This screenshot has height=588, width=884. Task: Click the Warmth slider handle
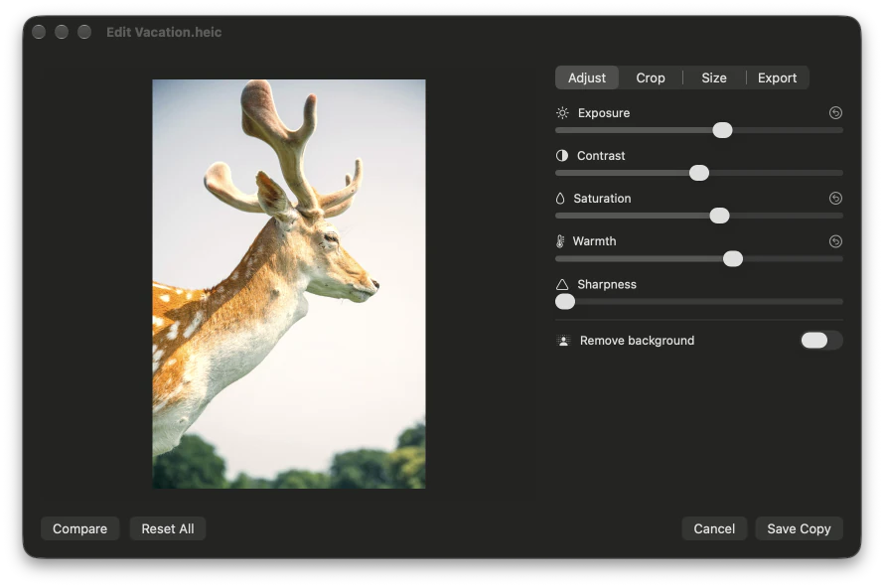pyautogui.click(x=733, y=259)
